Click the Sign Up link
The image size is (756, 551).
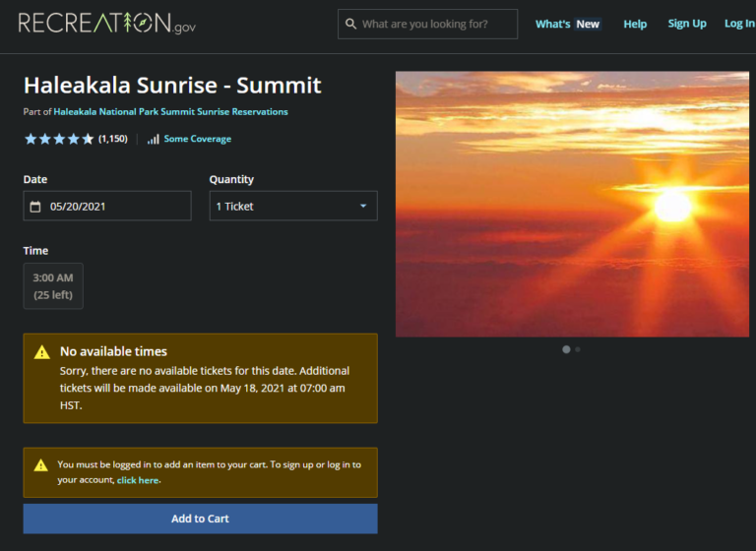click(x=686, y=24)
